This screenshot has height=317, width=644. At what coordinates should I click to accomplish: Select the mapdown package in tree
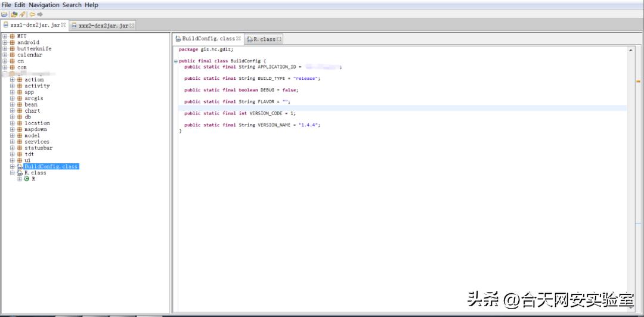tap(35, 129)
